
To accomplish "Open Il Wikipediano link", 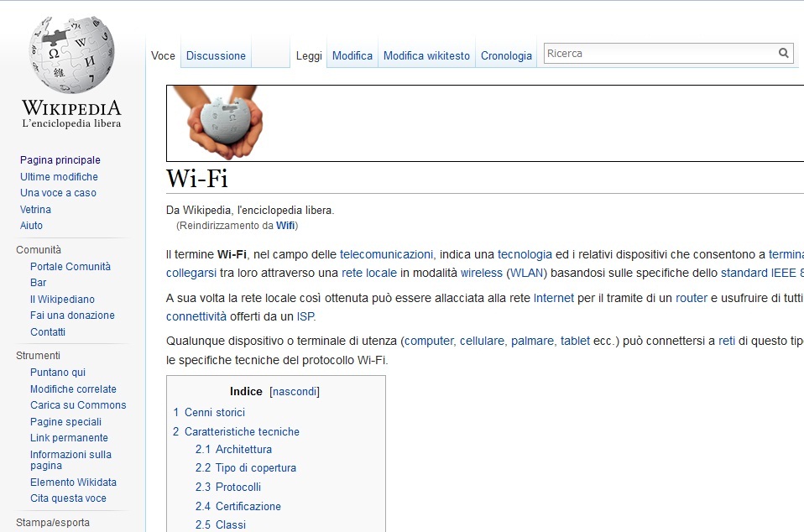I will pyautogui.click(x=63, y=300).
